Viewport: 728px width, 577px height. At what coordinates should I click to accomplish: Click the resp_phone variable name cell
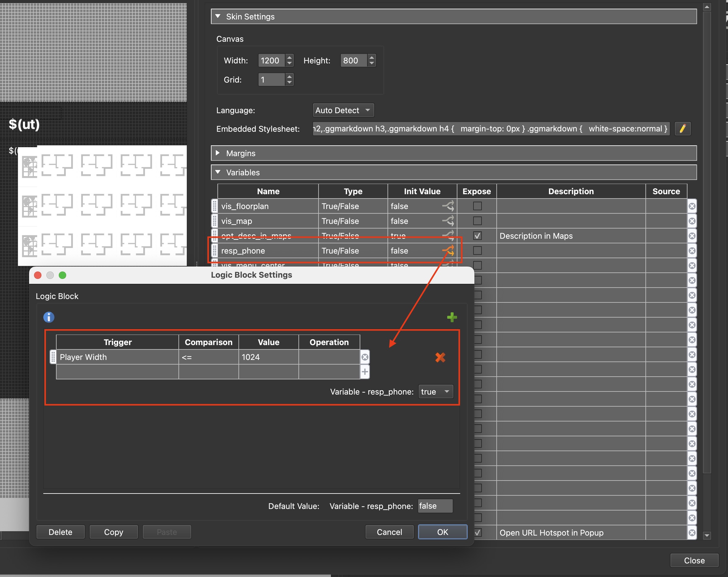[268, 250]
